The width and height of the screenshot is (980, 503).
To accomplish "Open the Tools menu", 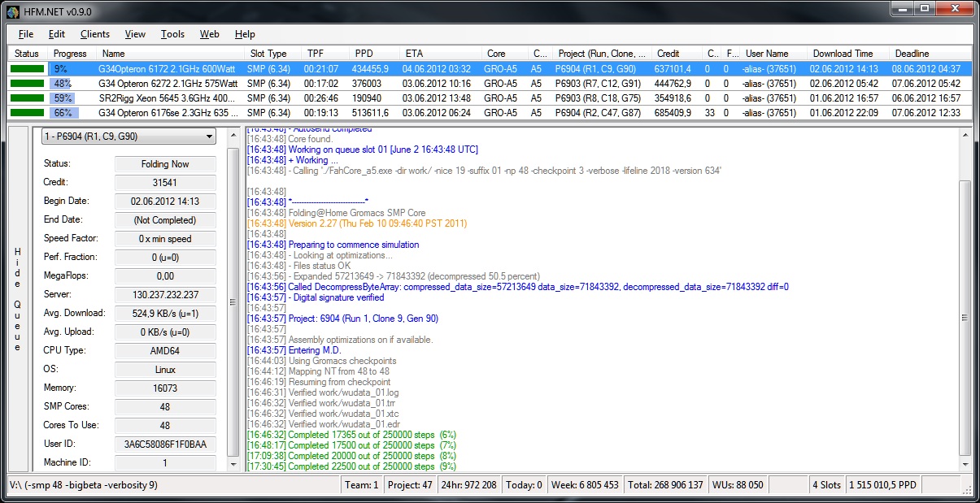I will click(x=172, y=34).
